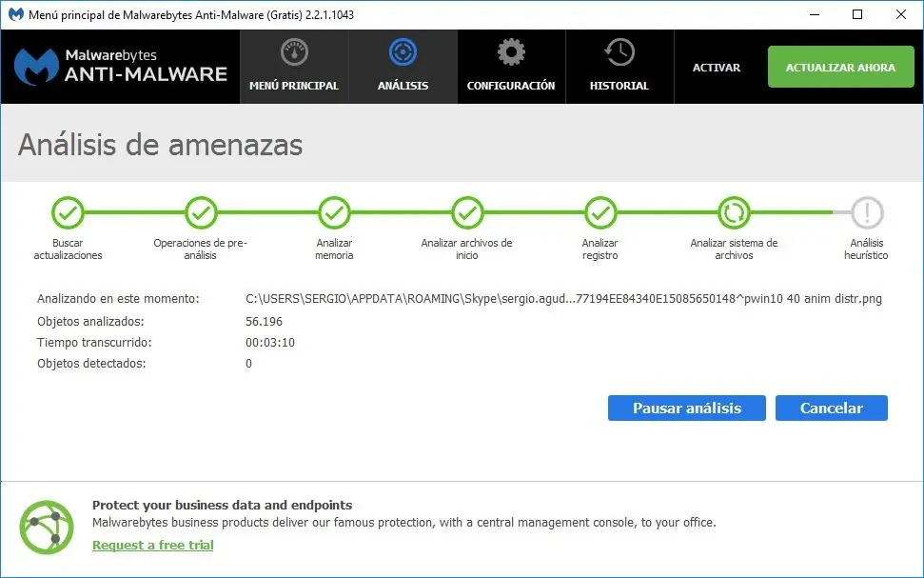The image size is (924, 578).
Task: Click the Buscar actualizaciones checkmark step
Action: pyautogui.click(x=68, y=213)
